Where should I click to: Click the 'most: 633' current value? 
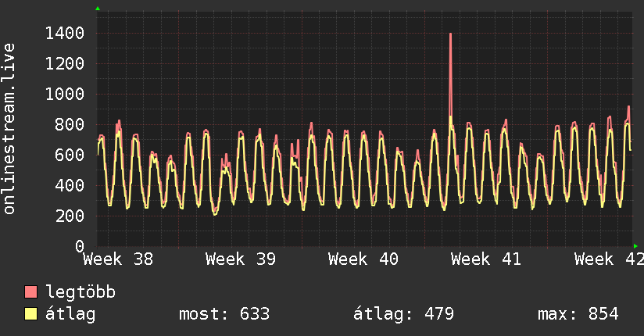224,314
